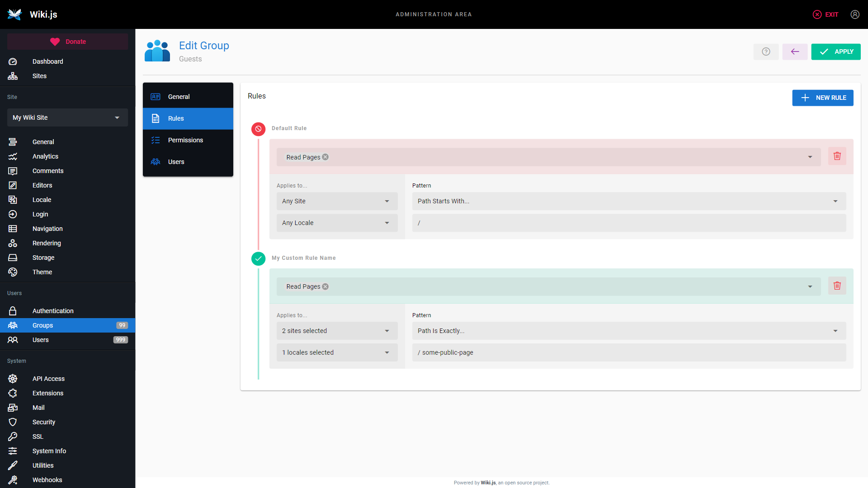The width and height of the screenshot is (868, 488).
Task: Remove Read Pages chip from Default Rule
Action: (325, 157)
